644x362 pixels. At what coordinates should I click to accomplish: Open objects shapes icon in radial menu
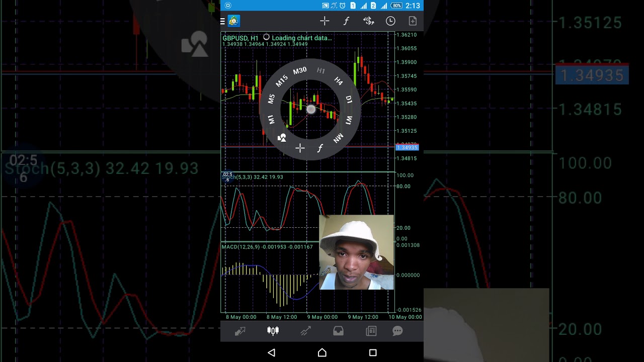click(x=282, y=138)
